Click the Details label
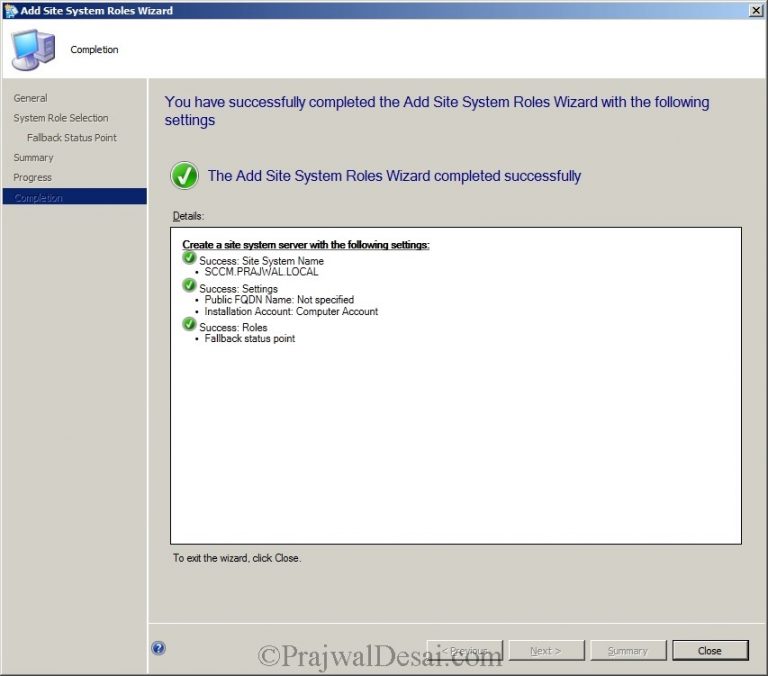Viewport: 768px width, 676px height. [188, 216]
